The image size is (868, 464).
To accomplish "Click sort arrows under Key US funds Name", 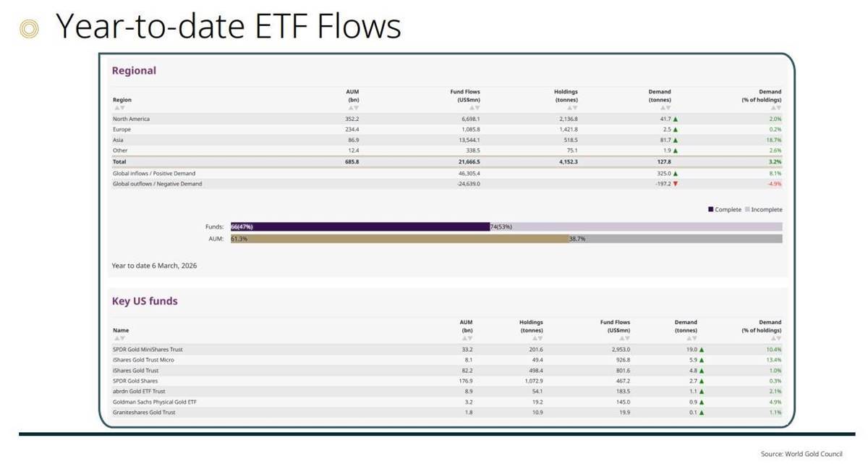I will [x=119, y=338].
